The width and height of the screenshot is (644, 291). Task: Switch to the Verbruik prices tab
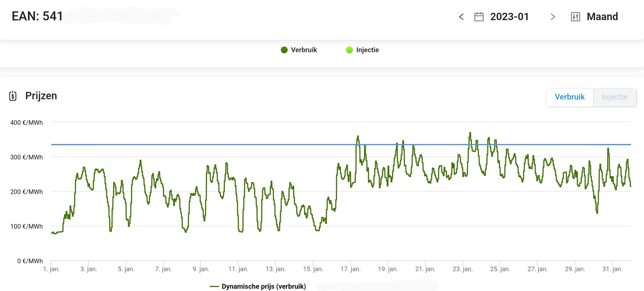[570, 97]
